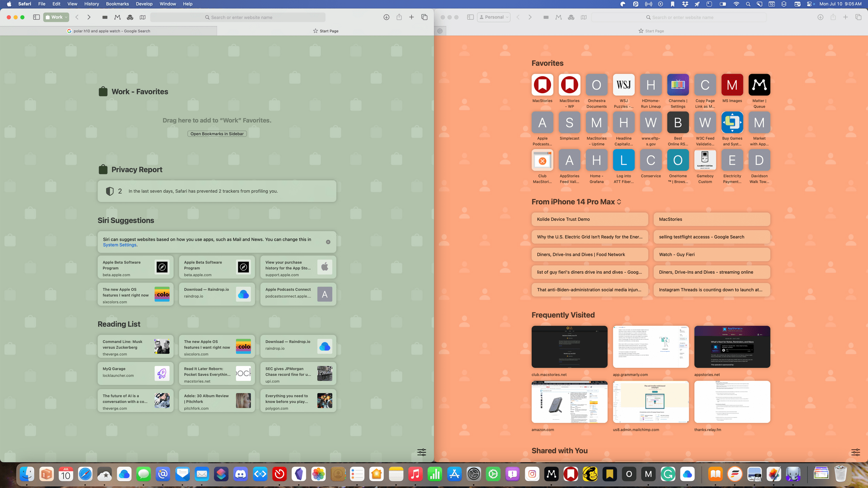Click the Personal window address bar
This screenshot has height=488, width=868.
[679, 17]
